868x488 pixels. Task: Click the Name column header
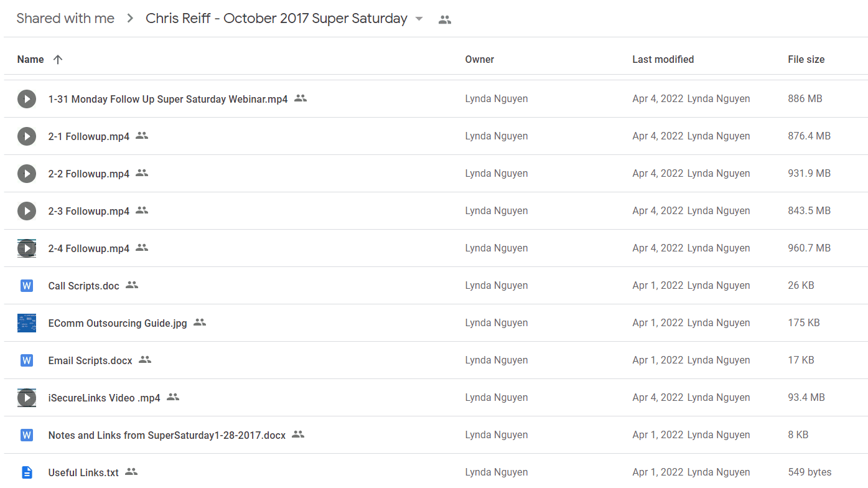tap(30, 60)
